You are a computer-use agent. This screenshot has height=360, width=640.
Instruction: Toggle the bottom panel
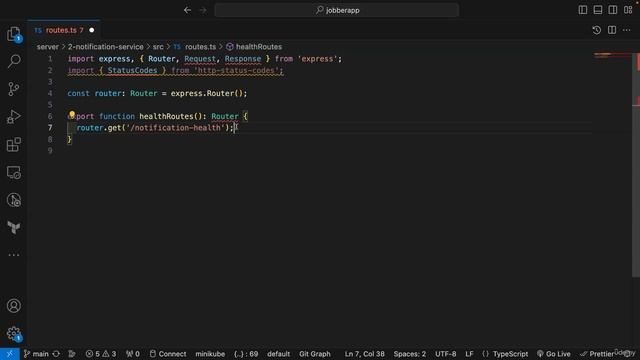pos(598,10)
